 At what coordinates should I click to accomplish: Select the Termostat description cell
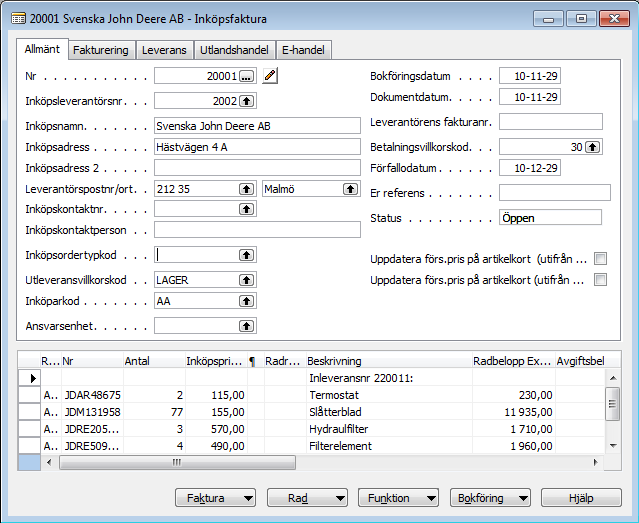(x=390, y=395)
